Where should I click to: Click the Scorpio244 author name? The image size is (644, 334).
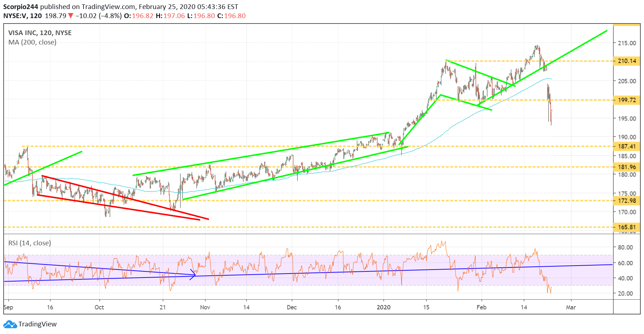21,7
